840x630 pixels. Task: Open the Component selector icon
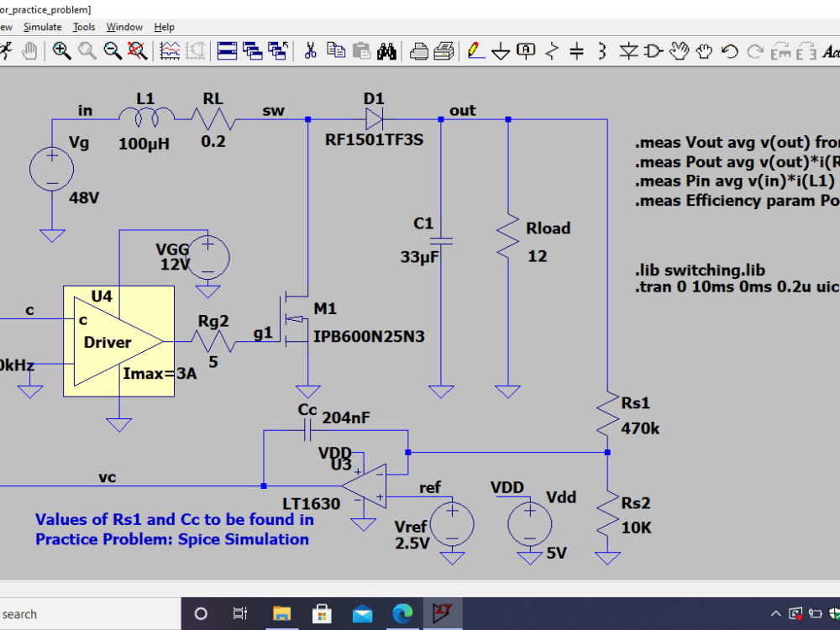[653, 50]
